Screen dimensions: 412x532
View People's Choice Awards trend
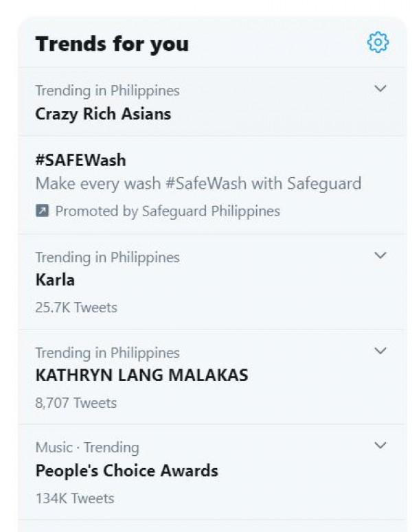(126, 471)
